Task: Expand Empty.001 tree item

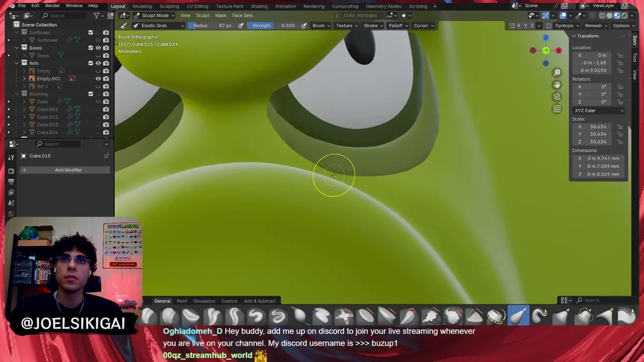Action: point(24,78)
